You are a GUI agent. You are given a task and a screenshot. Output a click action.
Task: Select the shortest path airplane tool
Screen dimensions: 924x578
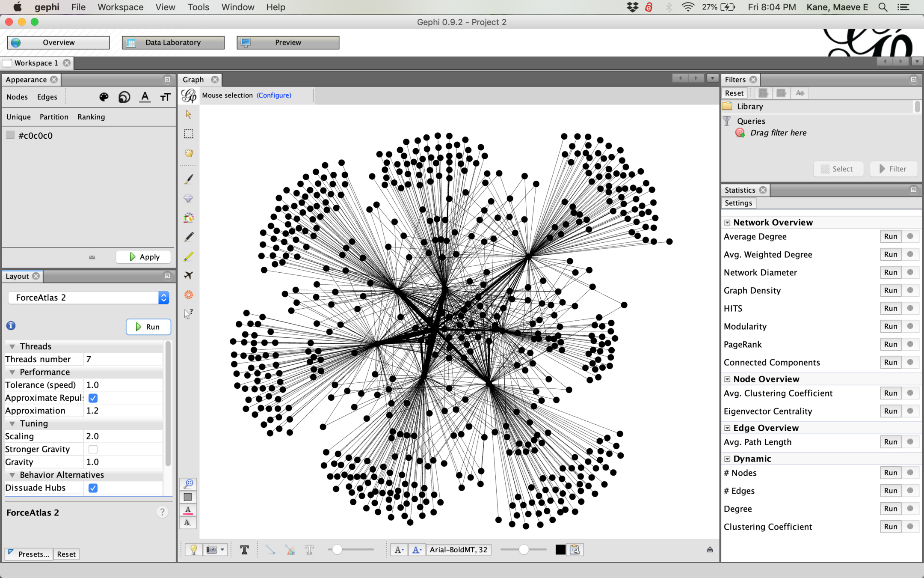pyautogui.click(x=188, y=275)
